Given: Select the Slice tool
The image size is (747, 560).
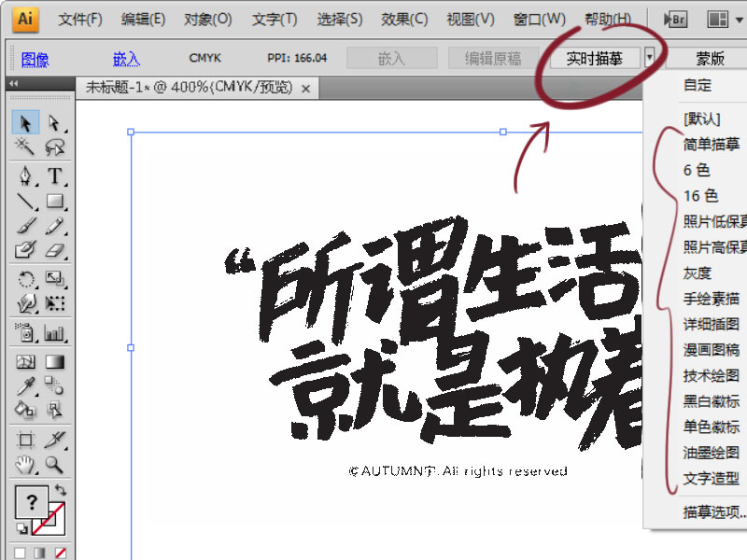Looking at the screenshot, I should pos(54,439).
